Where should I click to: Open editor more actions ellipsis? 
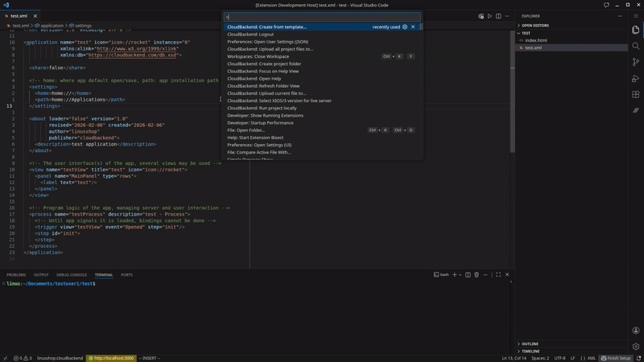click(507, 16)
